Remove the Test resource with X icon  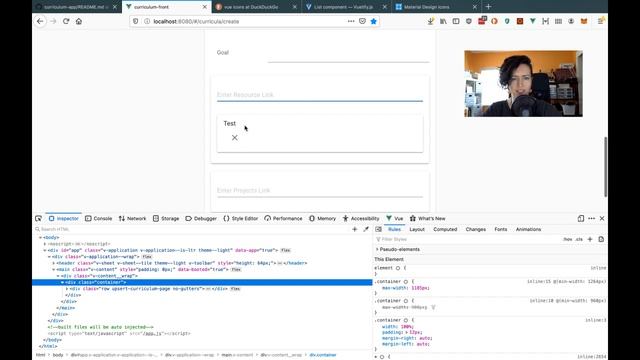pyautogui.click(x=235, y=138)
